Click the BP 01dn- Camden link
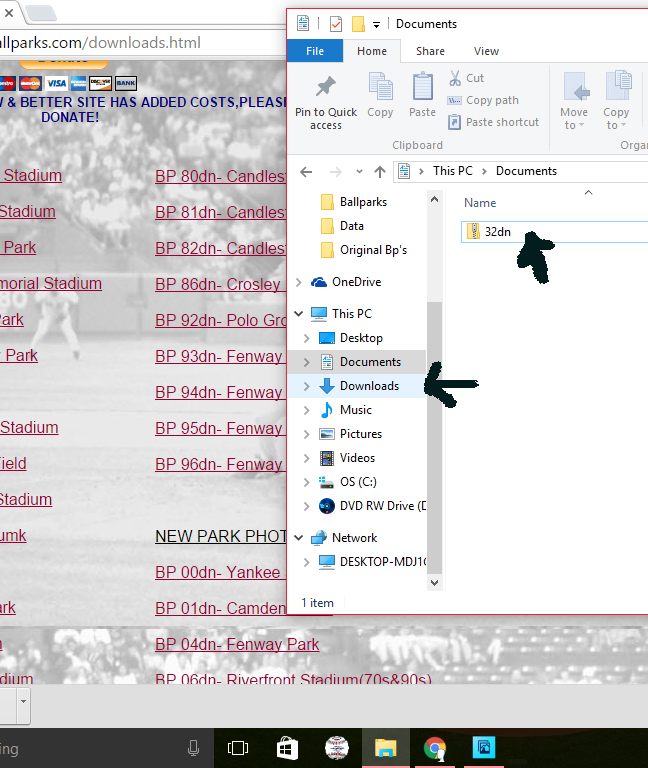This screenshot has height=768, width=648. coord(220,608)
